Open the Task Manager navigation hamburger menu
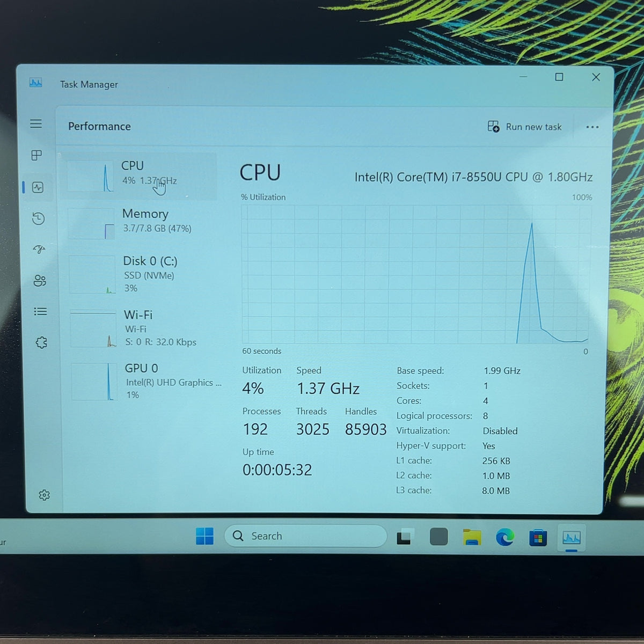 click(x=36, y=124)
